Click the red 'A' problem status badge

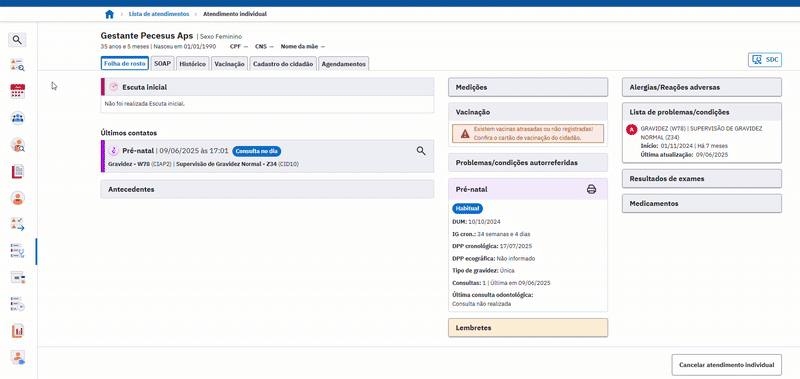(632, 130)
